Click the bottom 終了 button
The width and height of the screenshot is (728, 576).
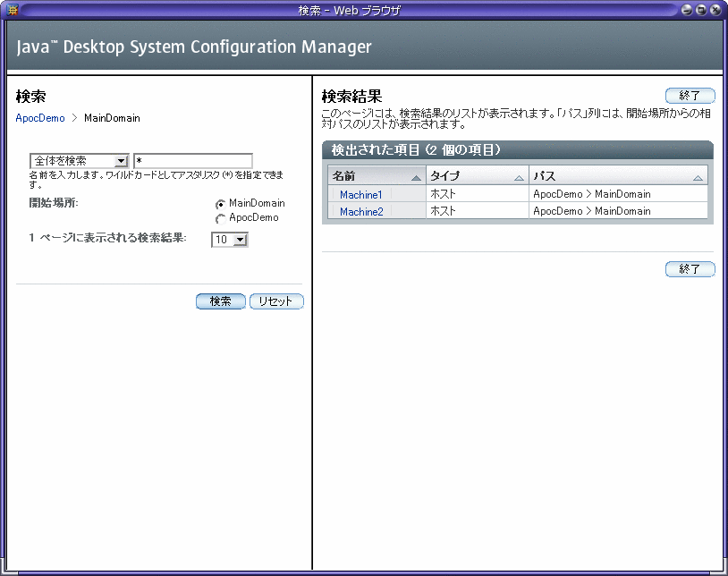690,268
